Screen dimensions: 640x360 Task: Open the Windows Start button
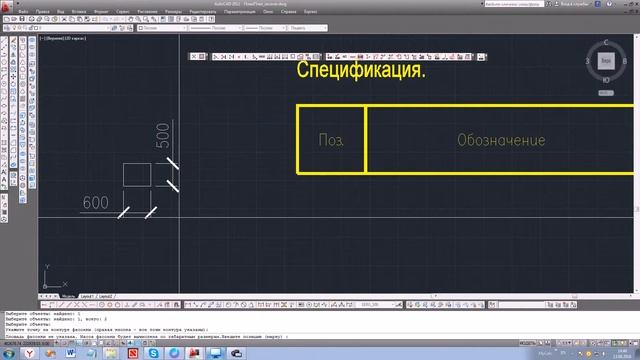tap(8, 353)
